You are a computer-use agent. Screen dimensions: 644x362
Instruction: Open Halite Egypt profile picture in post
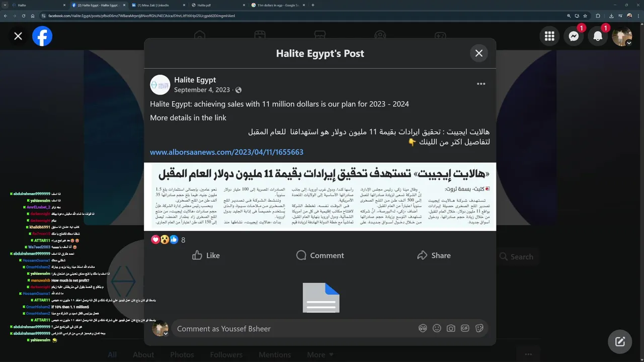coord(160,84)
